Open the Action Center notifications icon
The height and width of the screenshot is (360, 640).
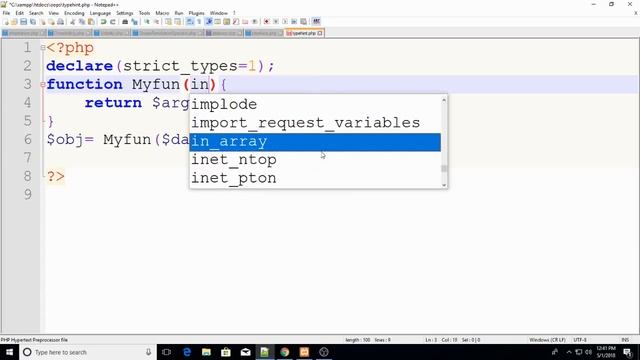coord(628,352)
